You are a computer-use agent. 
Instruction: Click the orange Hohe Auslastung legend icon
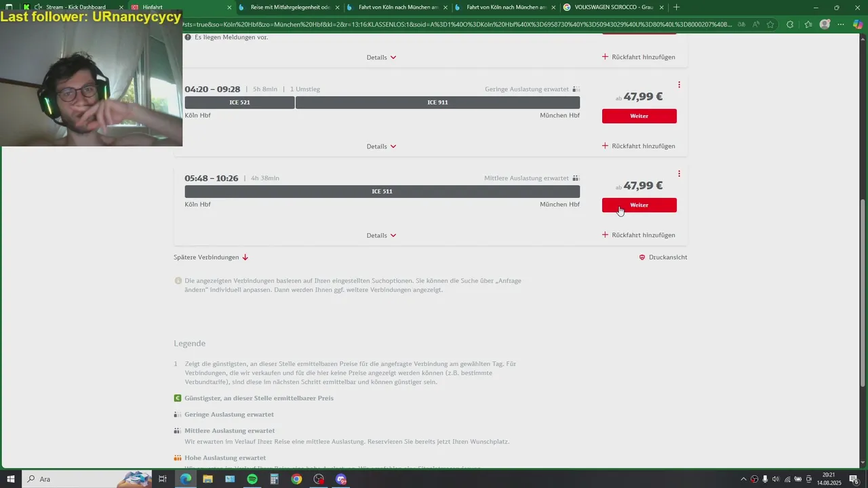178,458
